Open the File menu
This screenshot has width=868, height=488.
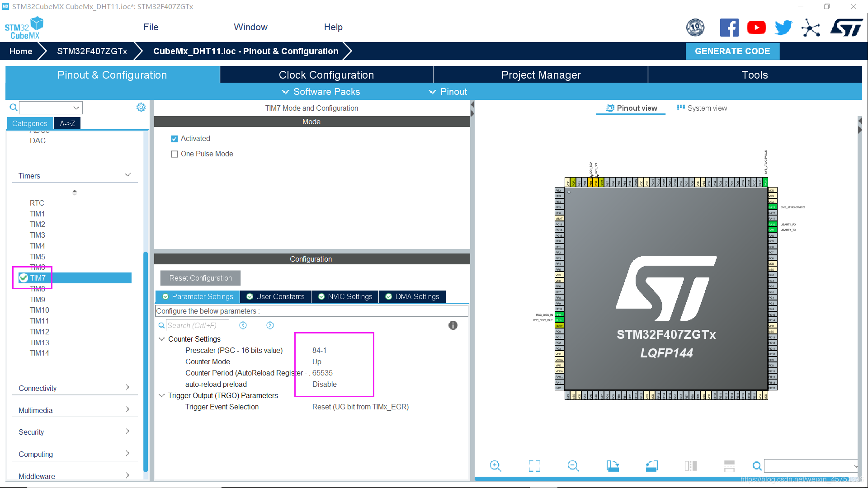(151, 27)
